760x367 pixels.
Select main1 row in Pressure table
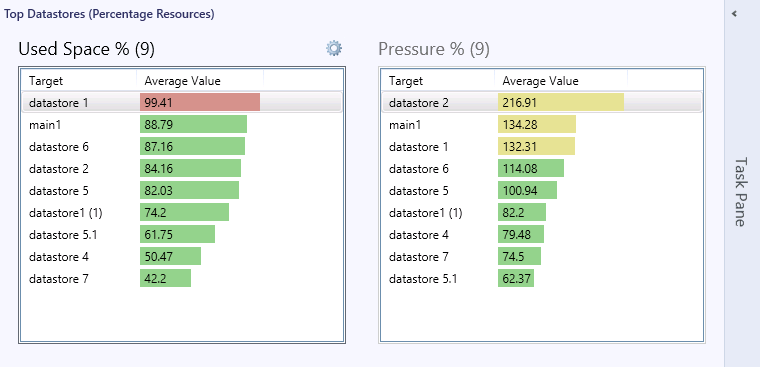coord(542,125)
